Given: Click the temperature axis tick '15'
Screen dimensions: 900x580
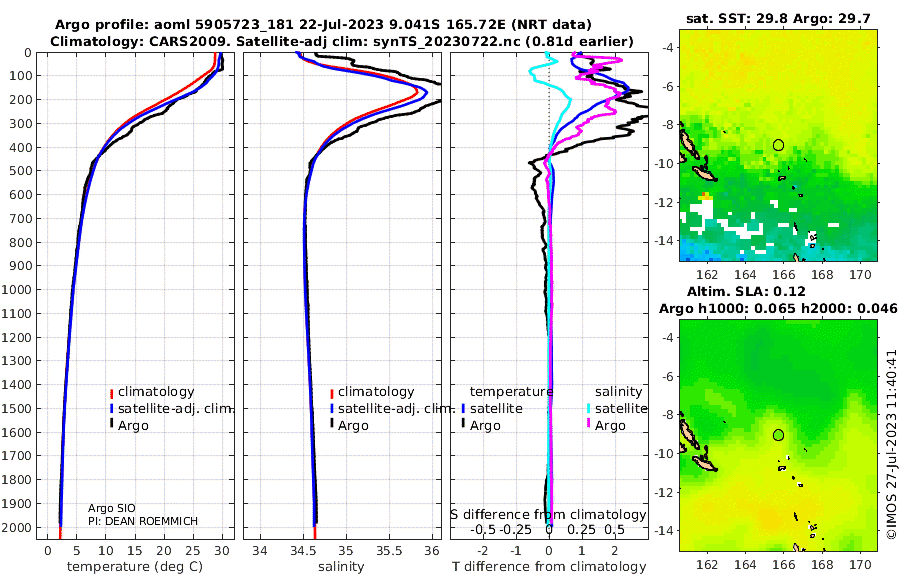Looking at the screenshot, I should [x=135, y=551].
